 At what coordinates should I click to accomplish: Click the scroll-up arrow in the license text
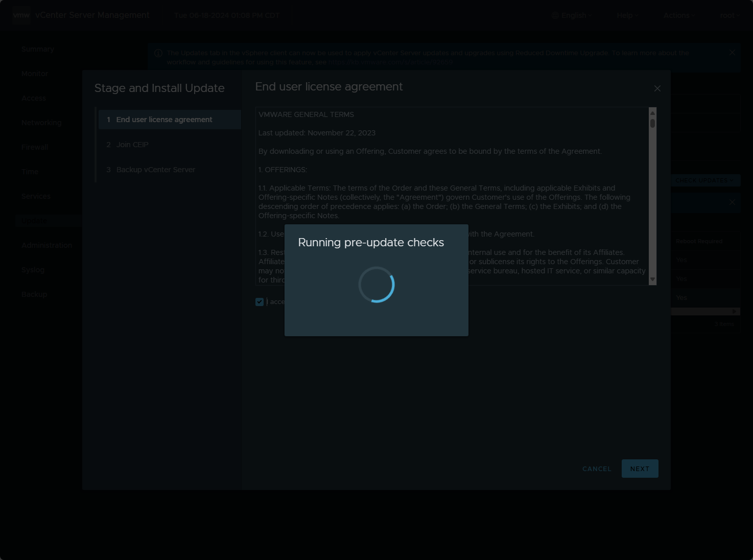point(652,113)
